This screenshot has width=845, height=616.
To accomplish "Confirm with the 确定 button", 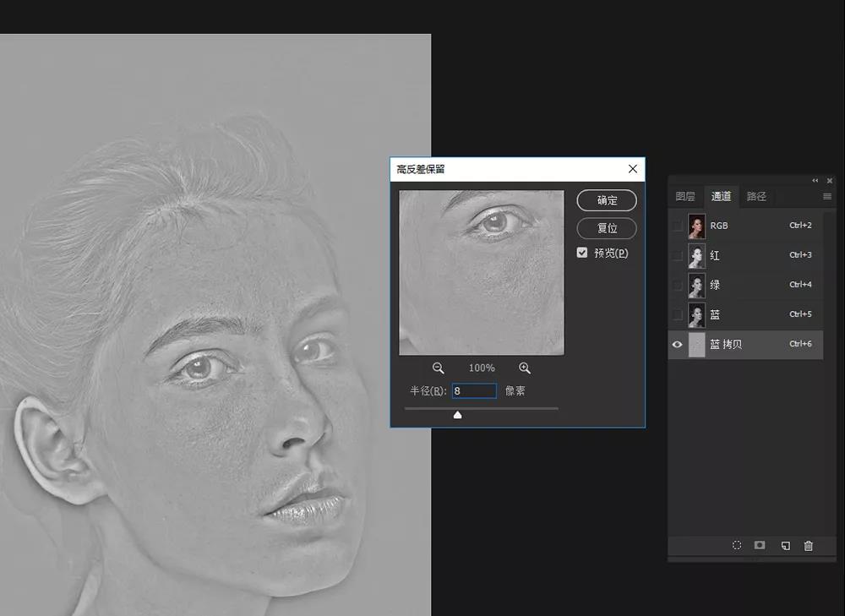I will [607, 200].
